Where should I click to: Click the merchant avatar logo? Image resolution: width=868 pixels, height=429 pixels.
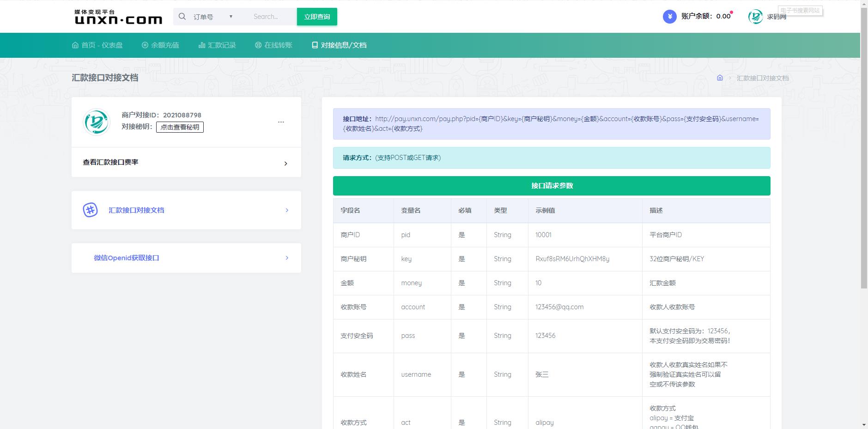[x=97, y=122]
